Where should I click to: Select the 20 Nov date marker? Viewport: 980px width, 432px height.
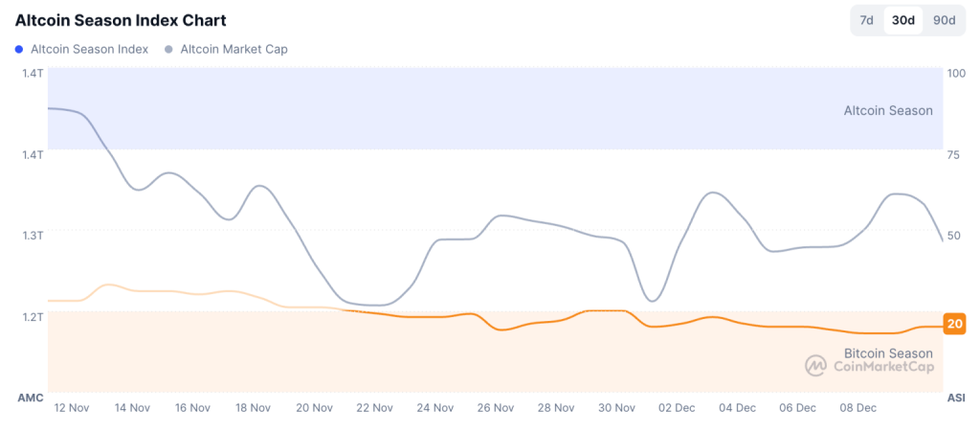[x=314, y=408]
